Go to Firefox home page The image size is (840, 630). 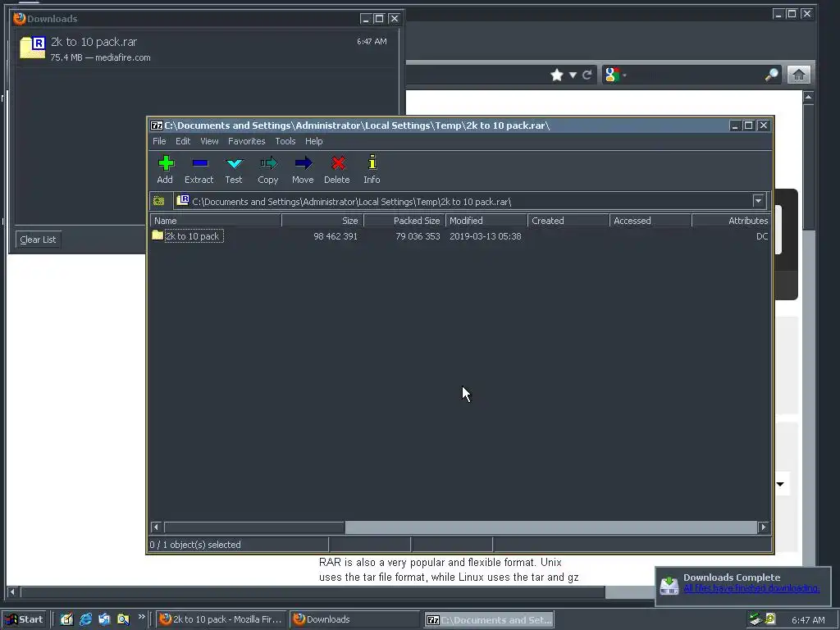[798, 75]
